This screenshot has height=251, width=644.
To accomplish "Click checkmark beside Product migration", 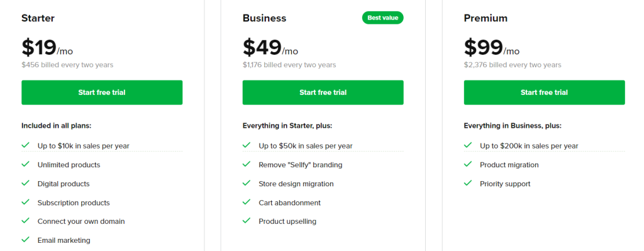I will (468, 164).
